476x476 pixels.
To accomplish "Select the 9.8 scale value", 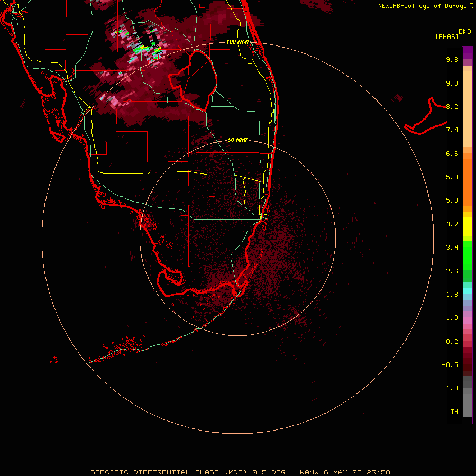I will click(x=452, y=59).
